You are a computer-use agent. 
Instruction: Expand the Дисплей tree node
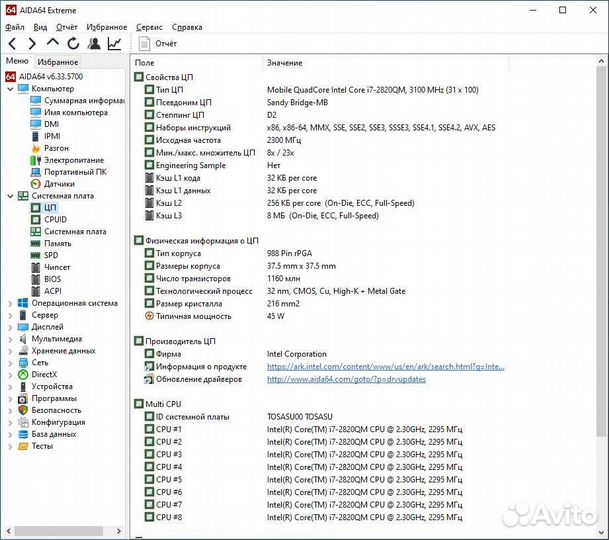pos(10,327)
